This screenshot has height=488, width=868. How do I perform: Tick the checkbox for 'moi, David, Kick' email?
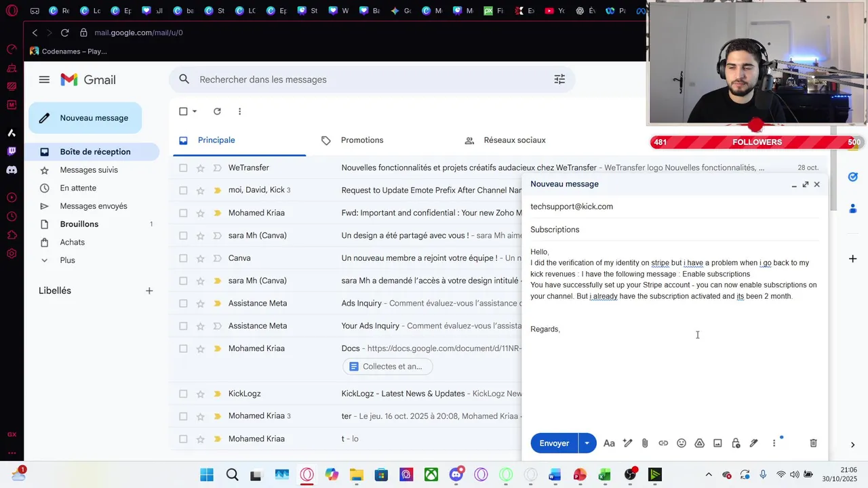183,190
